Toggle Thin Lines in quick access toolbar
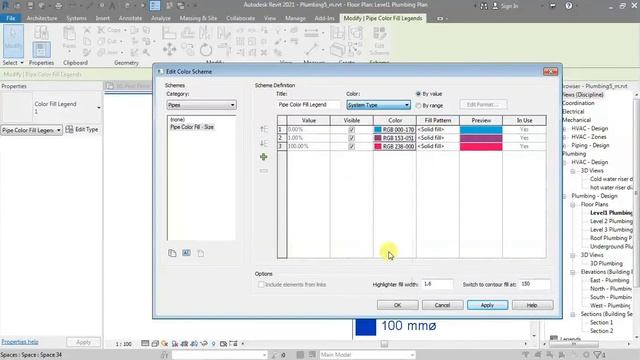 [155, 6]
